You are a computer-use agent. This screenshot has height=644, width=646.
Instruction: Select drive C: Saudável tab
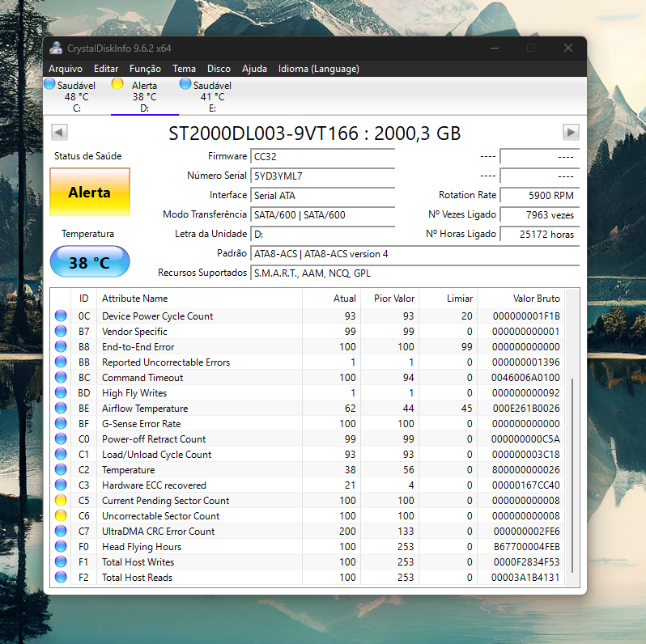76,96
